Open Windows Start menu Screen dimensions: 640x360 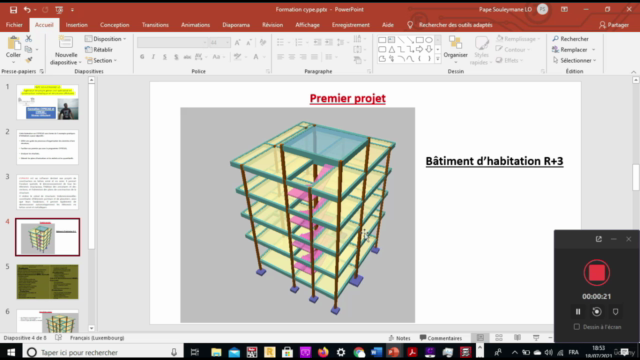click(x=11, y=352)
